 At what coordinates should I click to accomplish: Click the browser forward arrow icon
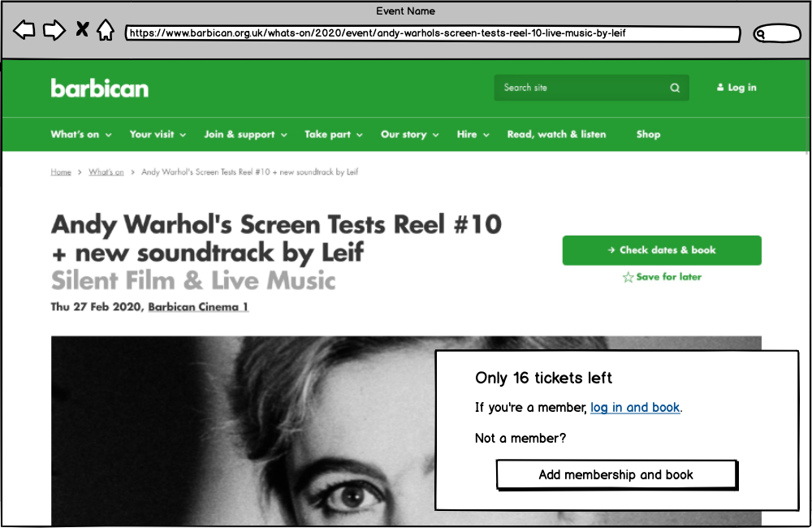point(54,31)
